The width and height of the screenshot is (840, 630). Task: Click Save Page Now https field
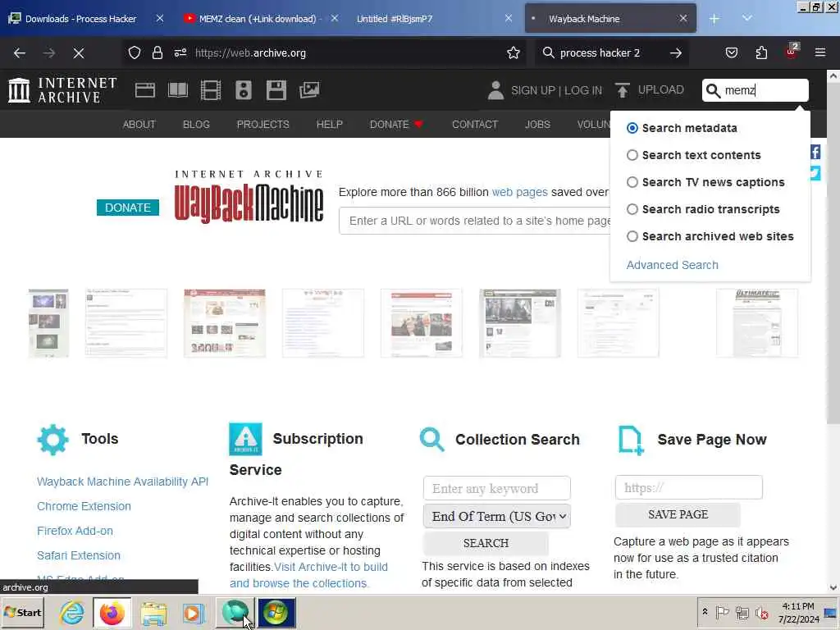point(689,487)
